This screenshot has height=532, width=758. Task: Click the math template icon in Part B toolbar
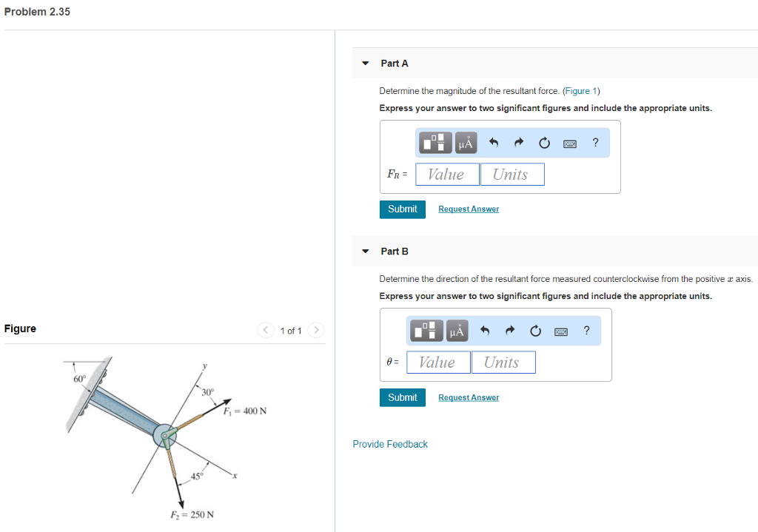click(426, 330)
